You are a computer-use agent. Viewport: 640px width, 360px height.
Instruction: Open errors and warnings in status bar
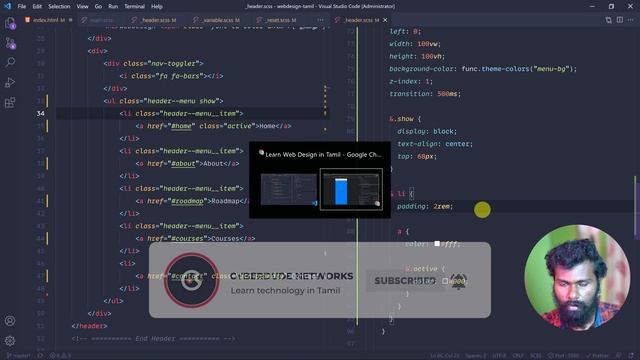click(x=60, y=356)
